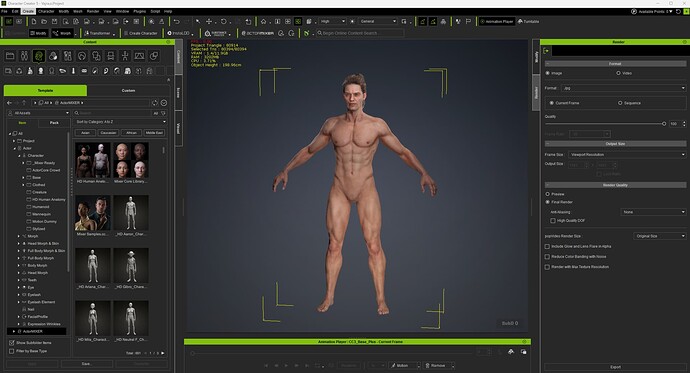Viewport: 690px width, 373px height.
Task: Click the filter funnel icon next to search
Action: (163, 113)
